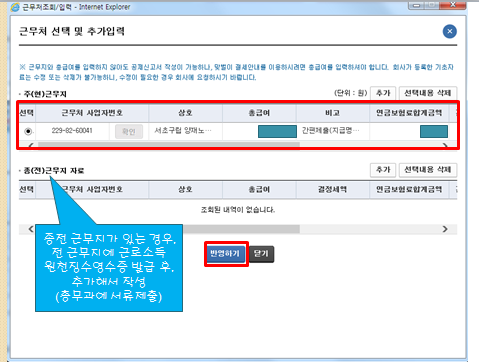Click the 총급여 amount field in first row
Viewport: 479px width, 362px height.
[x=277, y=131]
